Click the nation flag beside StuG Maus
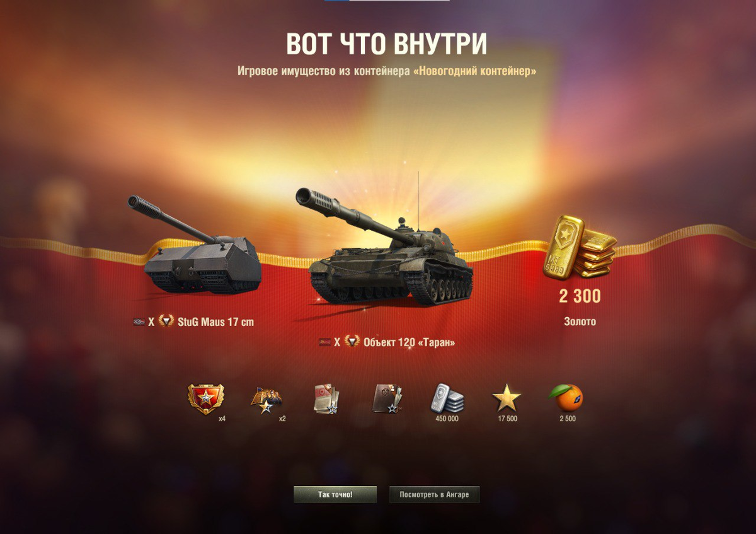The width and height of the screenshot is (756, 534). pos(139,322)
